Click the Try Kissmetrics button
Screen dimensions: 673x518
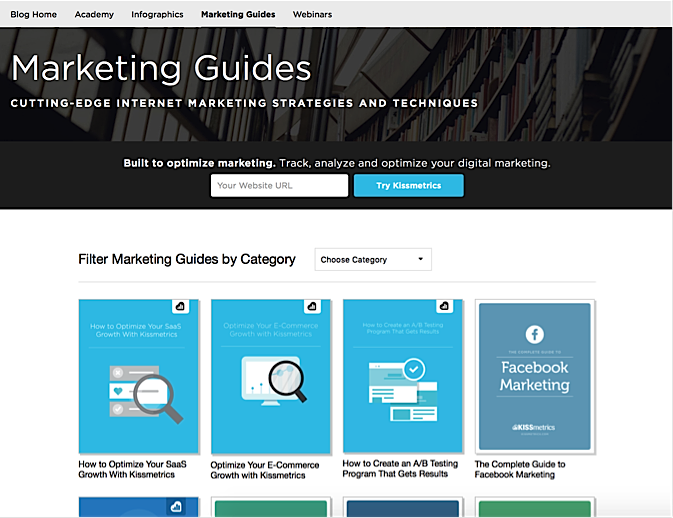(x=409, y=185)
